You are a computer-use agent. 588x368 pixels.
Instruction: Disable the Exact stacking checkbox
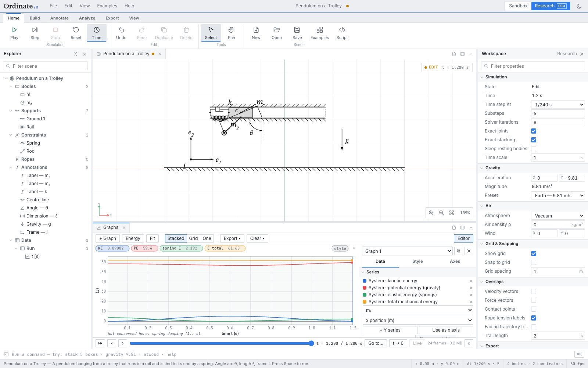coord(534,140)
